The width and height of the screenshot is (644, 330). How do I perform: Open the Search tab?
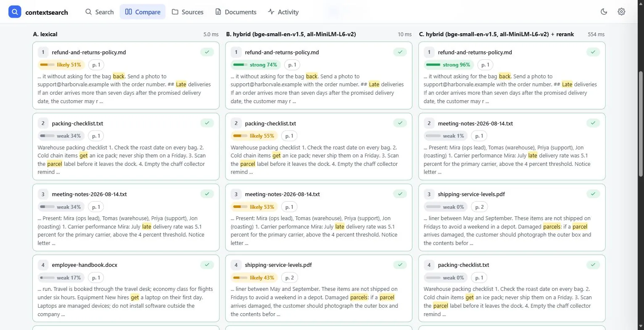coord(100,12)
